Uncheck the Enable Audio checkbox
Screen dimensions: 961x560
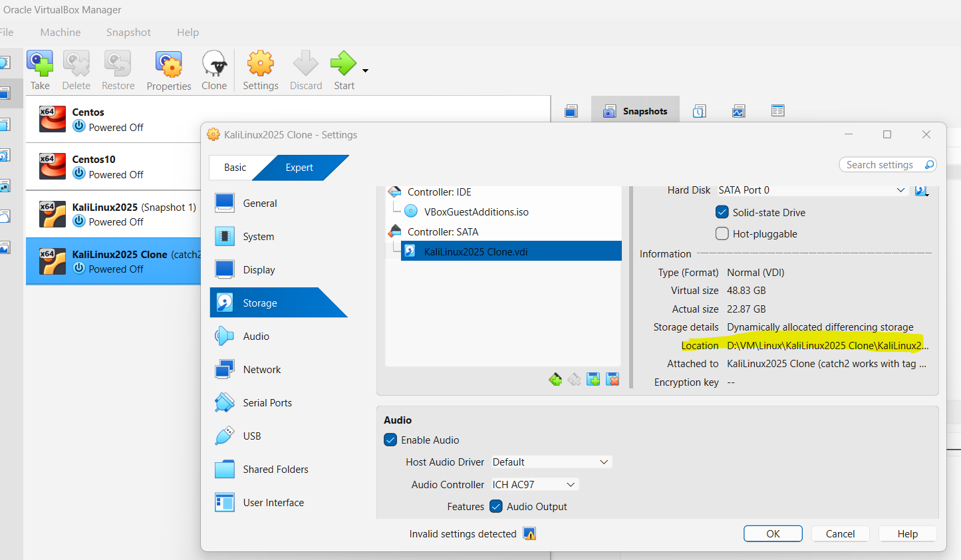coord(391,440)
